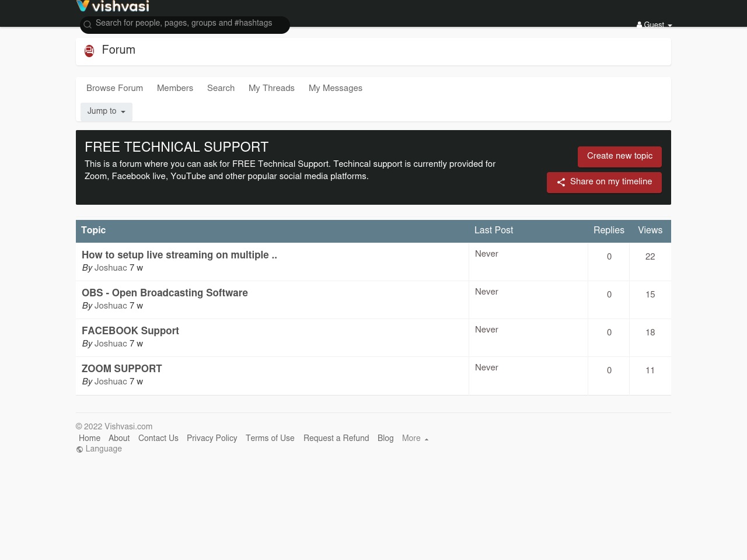Click the Replies column header
This screenshot has width=747, height=560.
click(x=609, y=230)
